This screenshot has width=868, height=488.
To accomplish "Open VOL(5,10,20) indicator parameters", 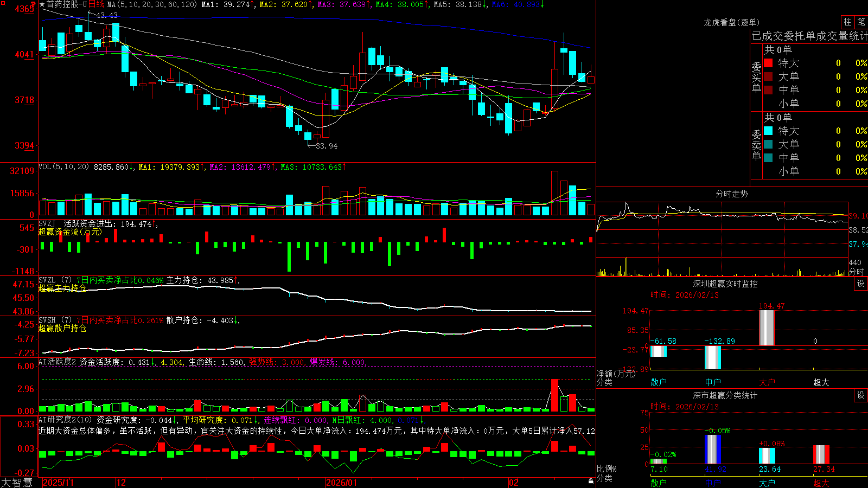I will click(63, 166).
